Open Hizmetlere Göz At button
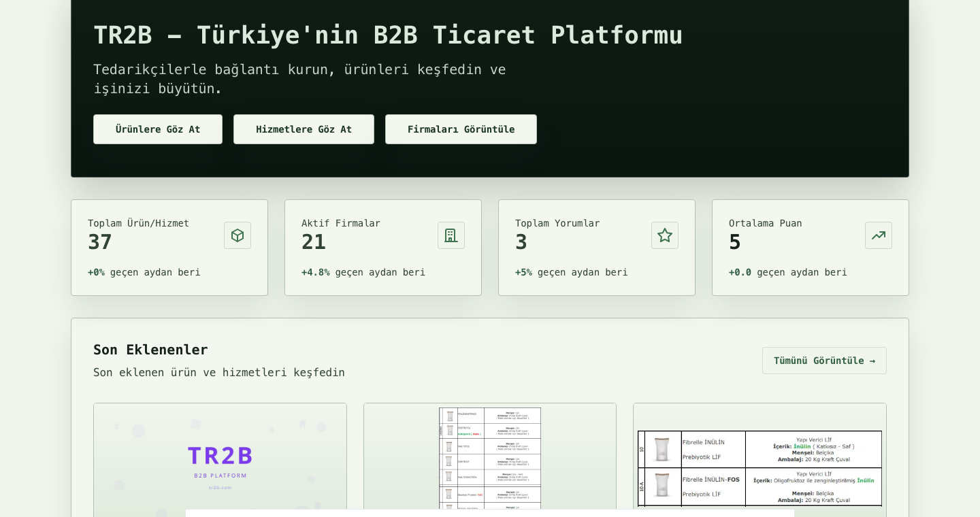Image resolution: width=980 pixels, height=517 pixels. point(304,129)
